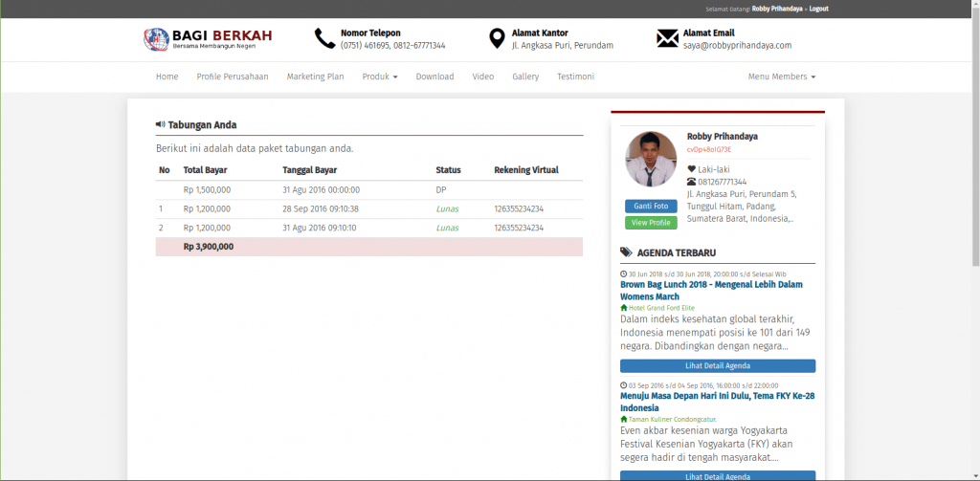This screenshot has width=980, height=481.
Task: Click the megaphone icon next to Tabungan Anda
Action: pos(160,124)
